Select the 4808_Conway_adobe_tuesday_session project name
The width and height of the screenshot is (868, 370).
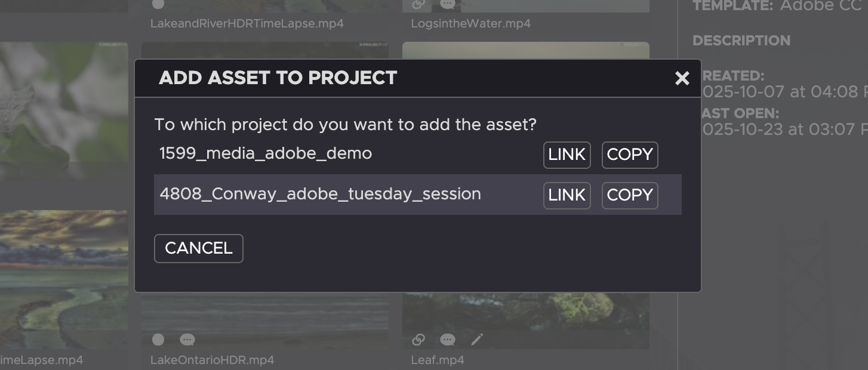click(x=320, y=195)
